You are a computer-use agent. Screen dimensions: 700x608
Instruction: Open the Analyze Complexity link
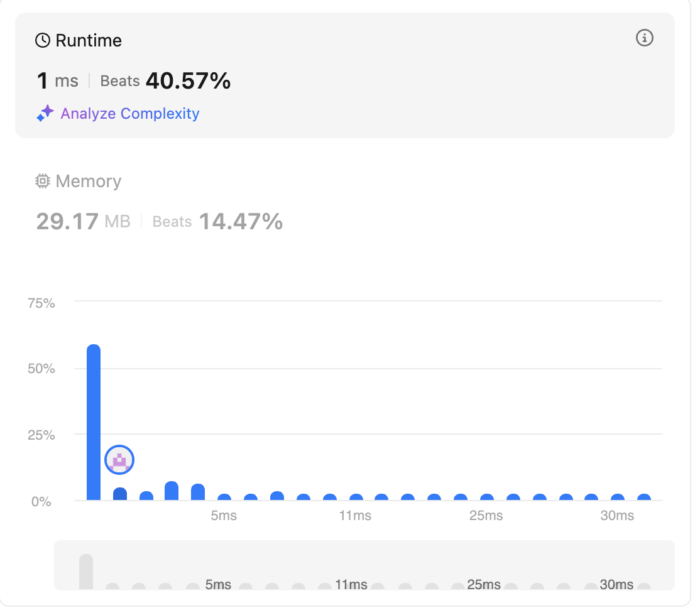tap(129, 114)
